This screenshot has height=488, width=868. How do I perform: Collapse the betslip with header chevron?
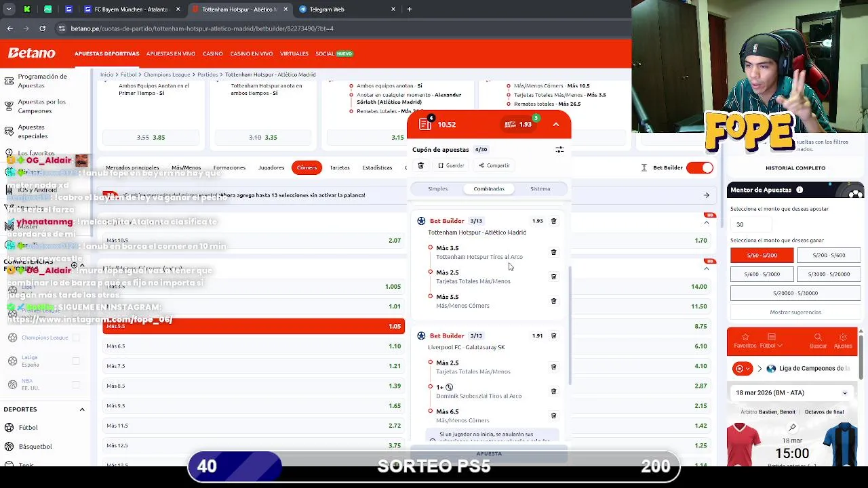pyautogui.click(x=555, y=124)
